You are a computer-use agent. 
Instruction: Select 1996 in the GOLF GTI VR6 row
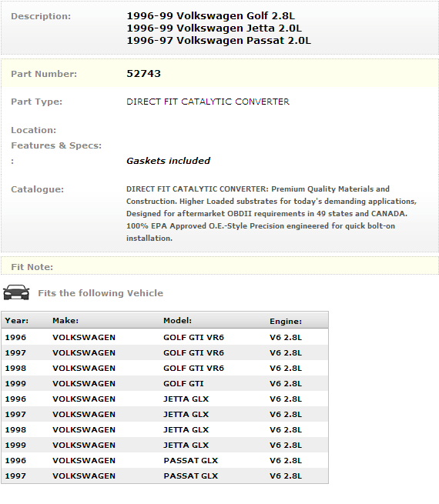point(15,338)
